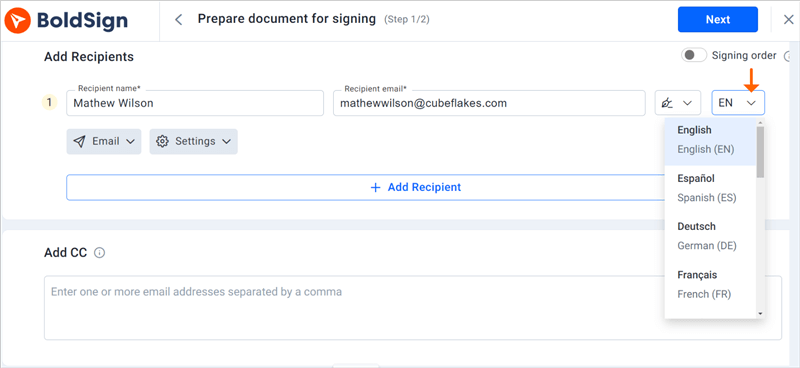Go back using the left chevron arrow
The width and height of the screenshot is (800, 368).
(x=179, y=20)
